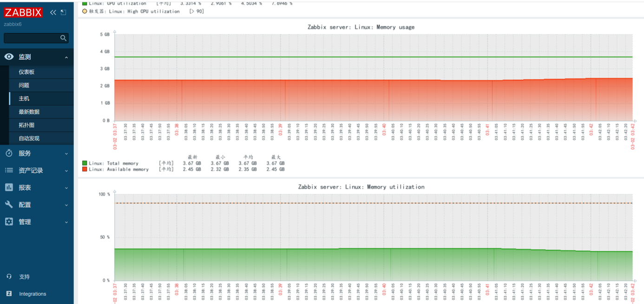Click the 支持 headset icon
The image size is (644, 304).
(x=9, y=277)
